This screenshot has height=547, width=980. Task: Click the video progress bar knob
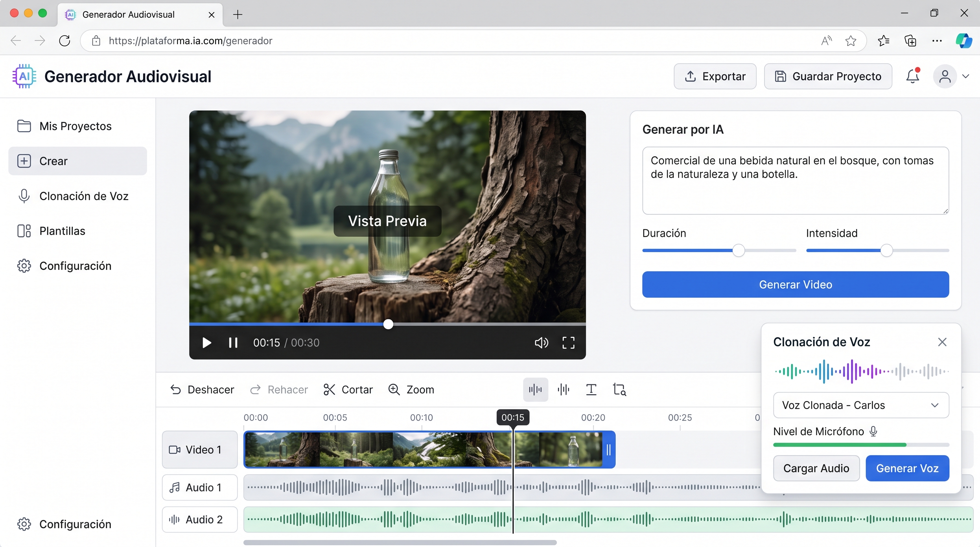pyautogui.click(x=388, y=324)
